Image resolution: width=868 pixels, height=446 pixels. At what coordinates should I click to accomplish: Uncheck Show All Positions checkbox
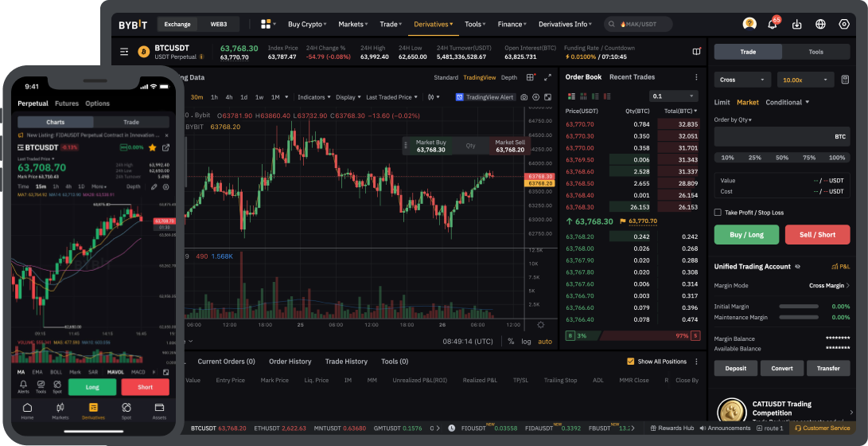(631, 362)
